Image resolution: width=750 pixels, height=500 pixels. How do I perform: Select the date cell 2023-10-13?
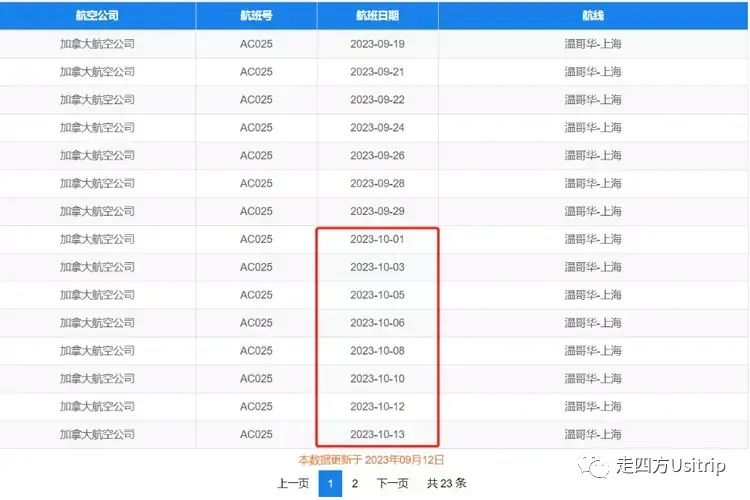click(x=377, y=434)
